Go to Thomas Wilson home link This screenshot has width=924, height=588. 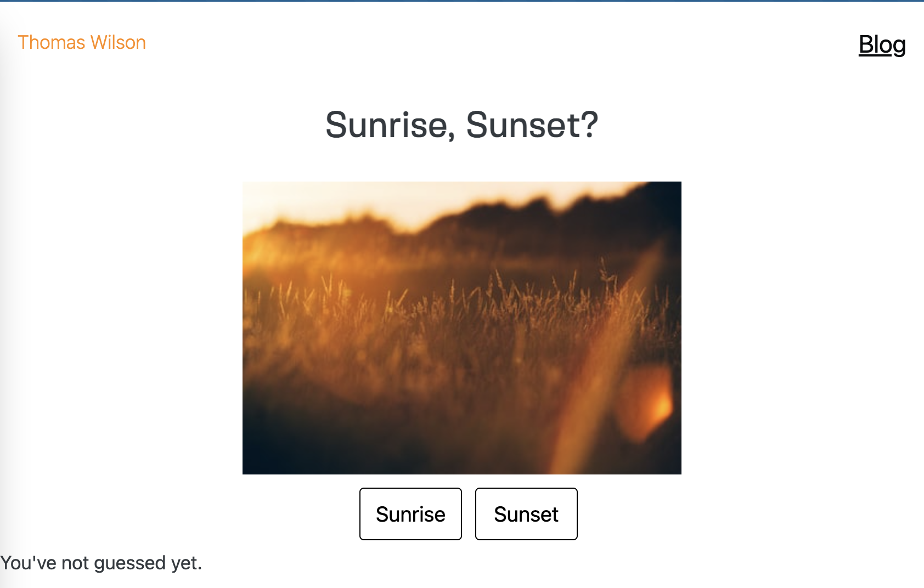pyautogui.click(x=82, y=42)
